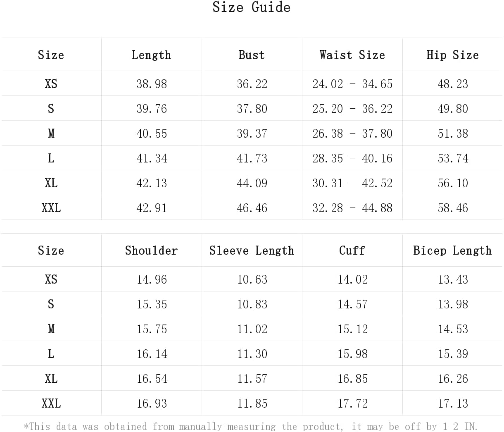Click the Bicep Length column header
Viewport: 504px width, 432px height.
[453, 250]
